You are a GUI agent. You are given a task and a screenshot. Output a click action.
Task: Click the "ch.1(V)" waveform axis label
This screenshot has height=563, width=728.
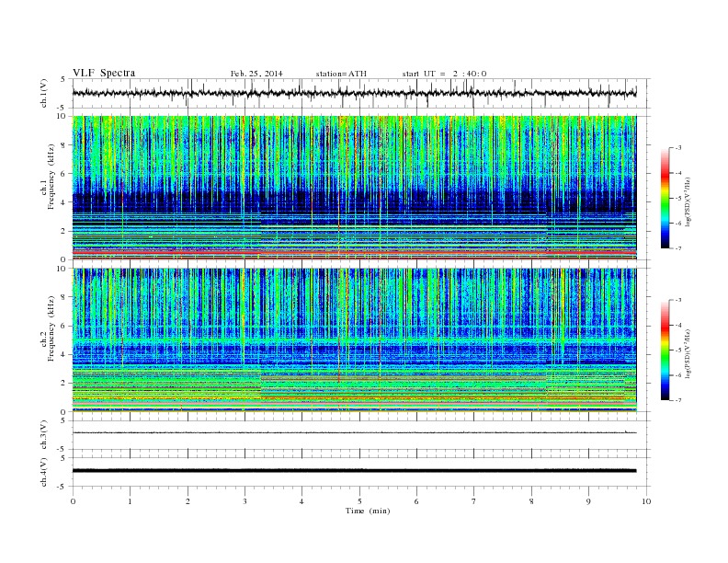point(44,93)
